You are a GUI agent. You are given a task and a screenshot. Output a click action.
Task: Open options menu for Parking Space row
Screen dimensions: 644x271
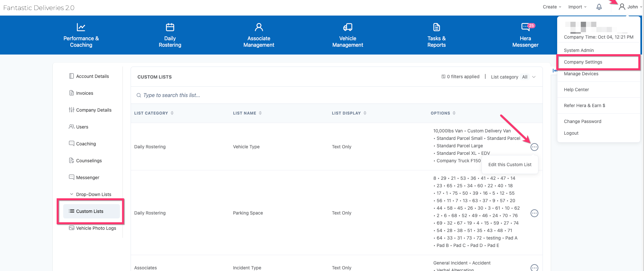pos(534,213)
